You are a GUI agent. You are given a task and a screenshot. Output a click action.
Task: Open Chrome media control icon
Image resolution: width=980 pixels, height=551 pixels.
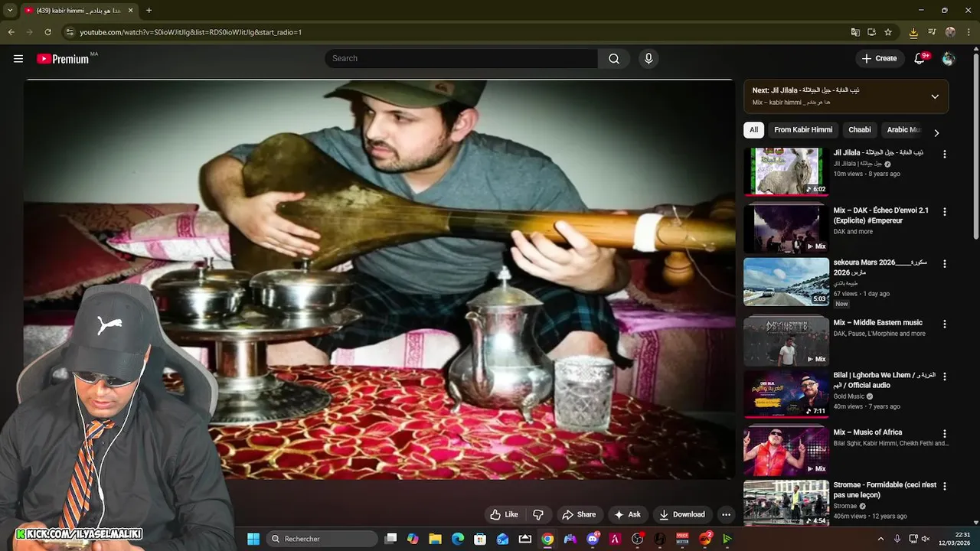coord(932,32)
